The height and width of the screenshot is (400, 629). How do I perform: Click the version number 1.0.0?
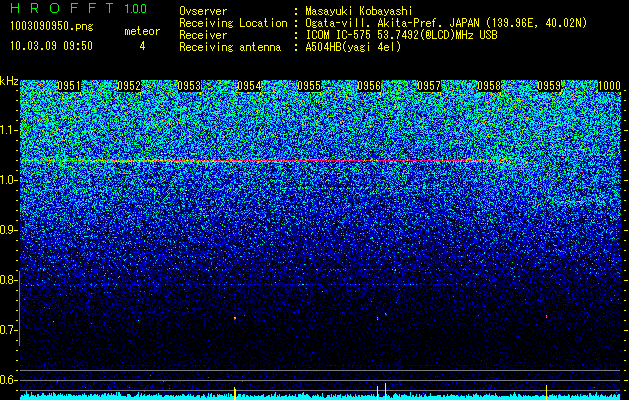136,9
